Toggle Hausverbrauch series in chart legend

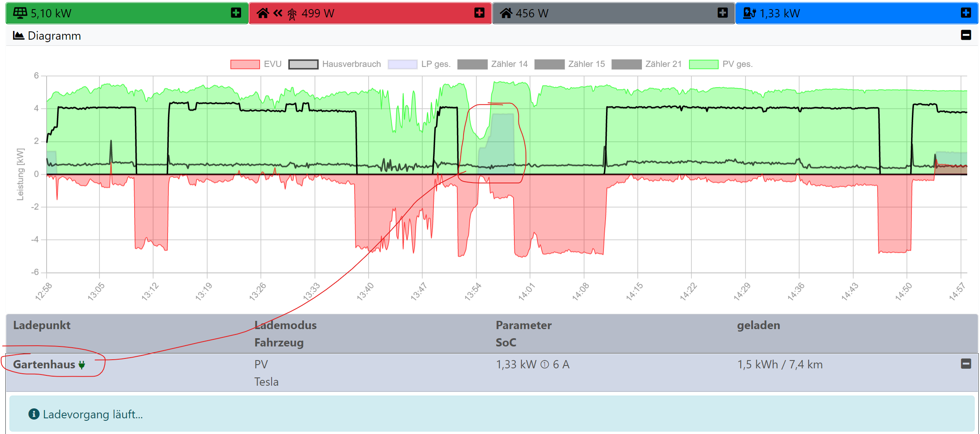[x=334, y=64]
